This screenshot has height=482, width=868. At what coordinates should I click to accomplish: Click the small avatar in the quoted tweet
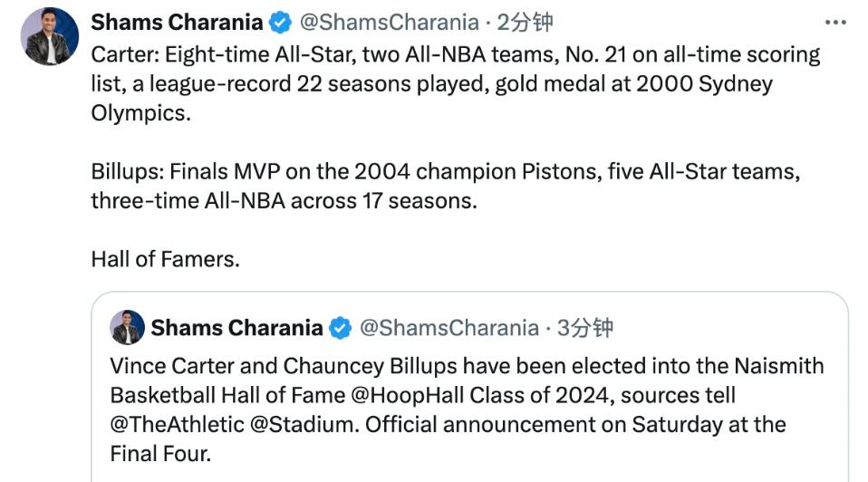tap(128, 327)
